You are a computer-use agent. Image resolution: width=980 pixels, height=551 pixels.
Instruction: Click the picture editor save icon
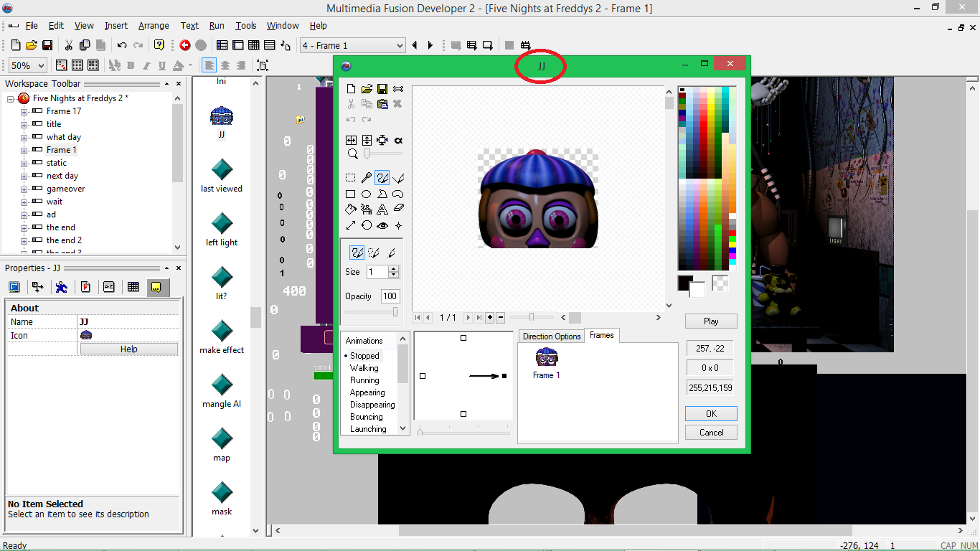click(382, 89)
